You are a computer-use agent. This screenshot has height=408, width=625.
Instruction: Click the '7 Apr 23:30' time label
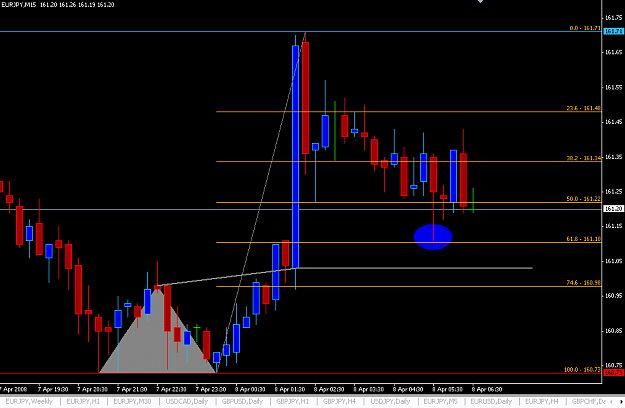tap(211, 389)
